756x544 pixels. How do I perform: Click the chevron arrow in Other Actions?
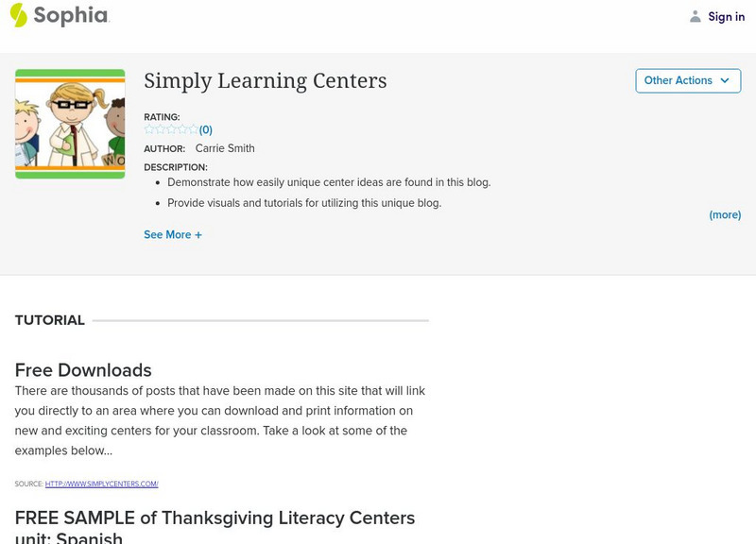725,81
